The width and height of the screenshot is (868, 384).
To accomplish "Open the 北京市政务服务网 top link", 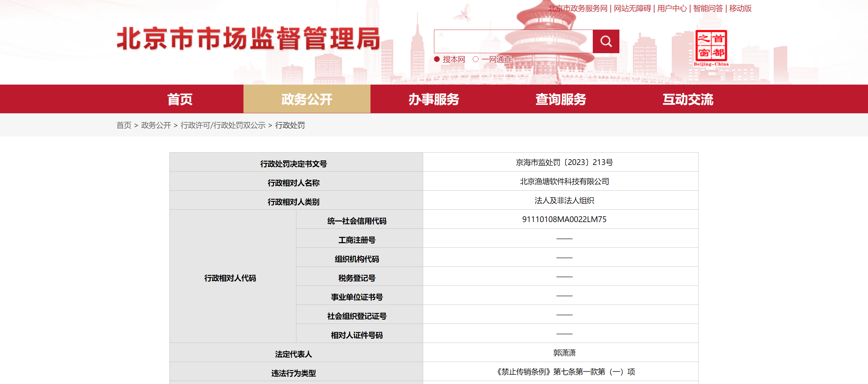I will [x=578, y=8].
